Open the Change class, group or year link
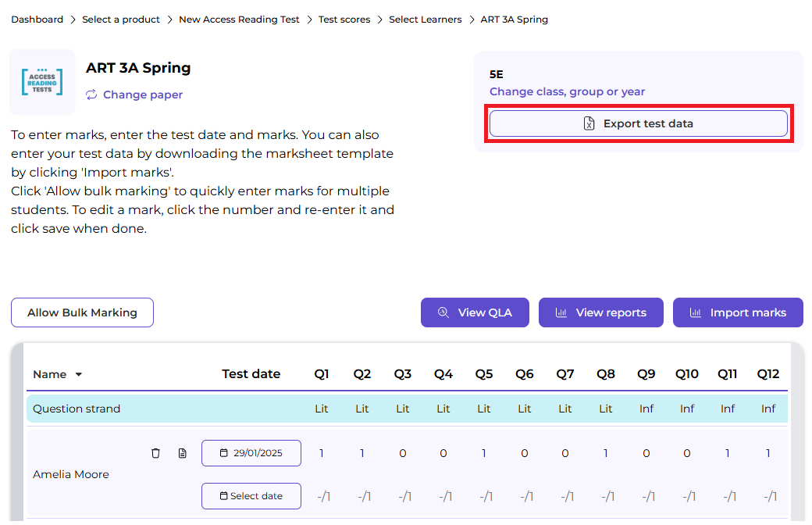The image size is (812, 525). tap(567, 91)
